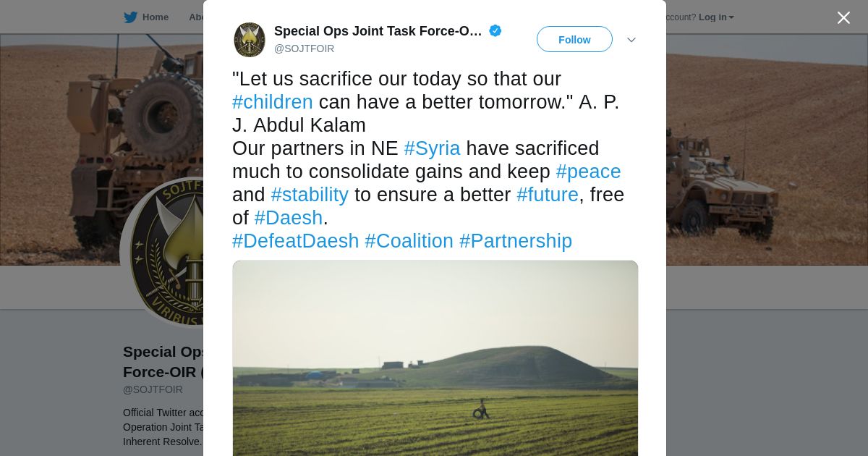Click the @SOJTFOIR handle in tweet header
868x456 pixels.
point(304,48)
